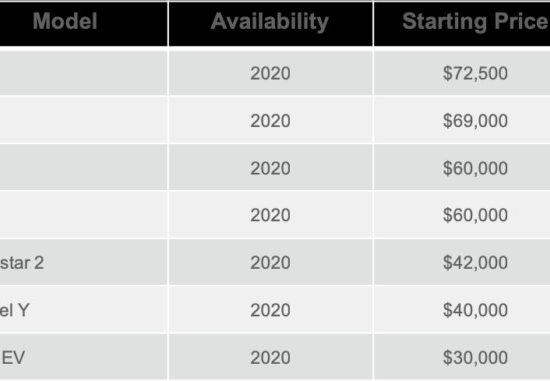Viewport: 550px width, 381px height.
Task: Select the 2020 cell in the $72,500 row
Action: [270, 73]
